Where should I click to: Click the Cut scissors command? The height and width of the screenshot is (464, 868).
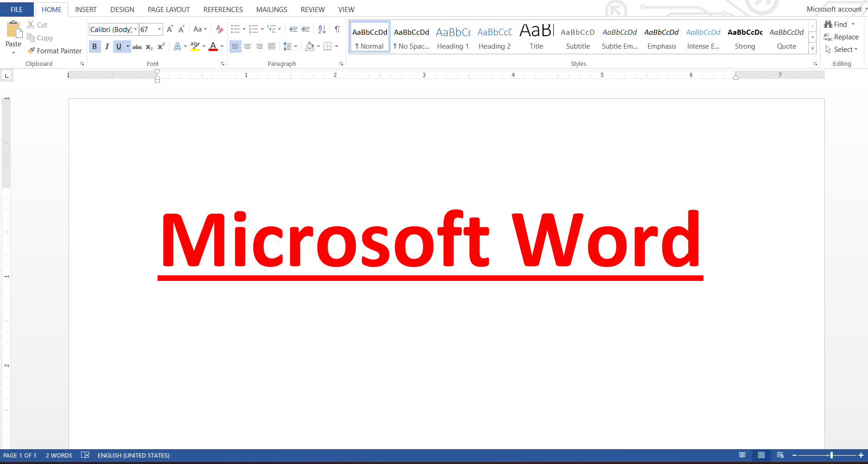point(37,25)
